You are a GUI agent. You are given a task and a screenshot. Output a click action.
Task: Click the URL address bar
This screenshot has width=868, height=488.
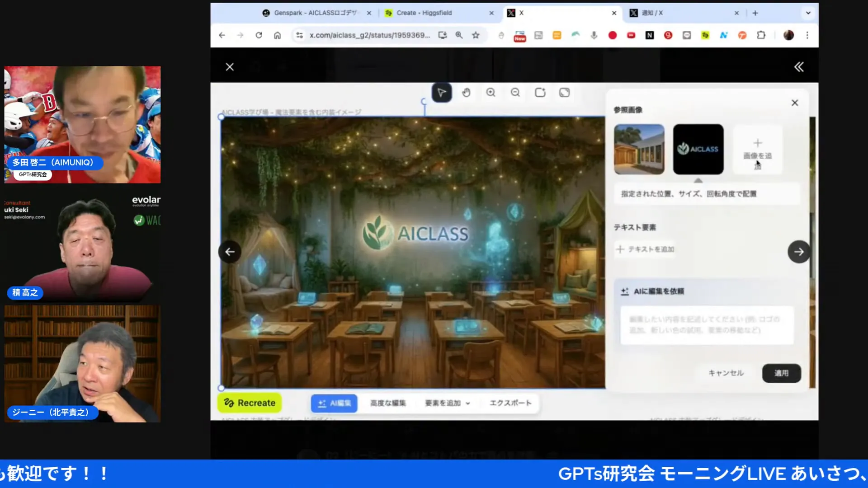(x=370, y=35)
